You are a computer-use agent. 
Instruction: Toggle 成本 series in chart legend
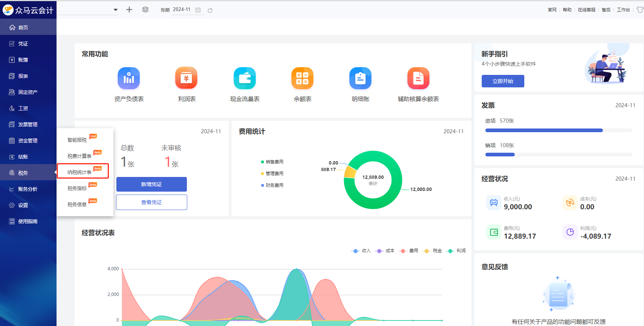pos(385,251)
